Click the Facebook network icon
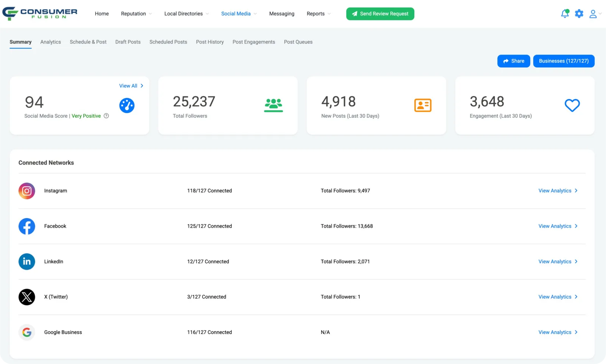 27,226
